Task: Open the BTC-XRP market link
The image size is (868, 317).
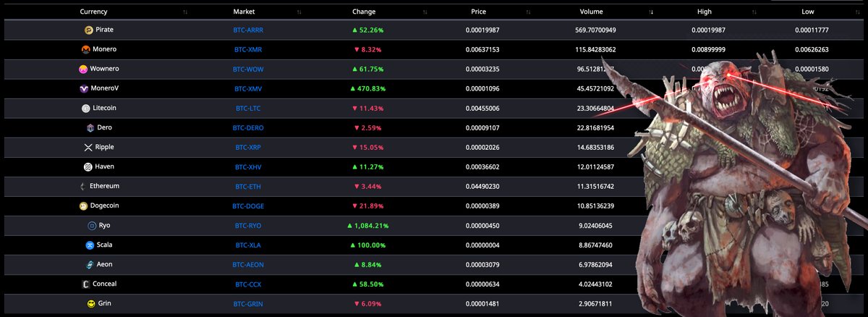Action: click(x=250, y=147)
